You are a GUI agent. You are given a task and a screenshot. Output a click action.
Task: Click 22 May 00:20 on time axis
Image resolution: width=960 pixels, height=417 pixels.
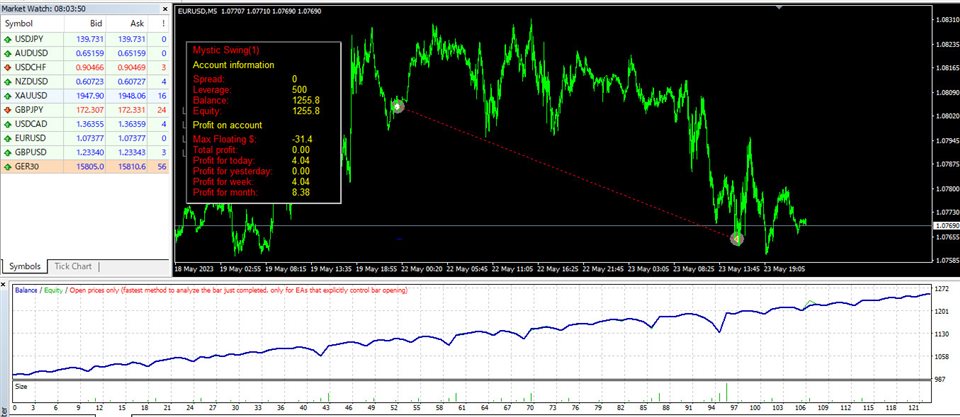420,269
